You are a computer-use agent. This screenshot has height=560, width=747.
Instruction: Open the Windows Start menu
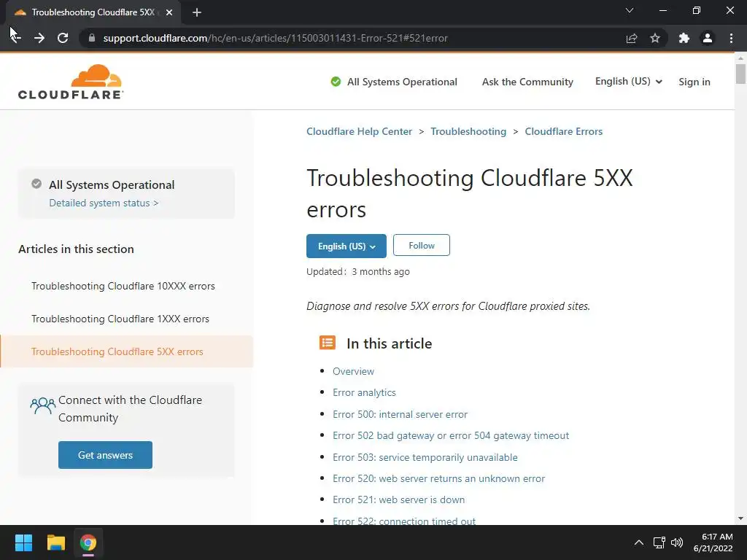(23, 542)
